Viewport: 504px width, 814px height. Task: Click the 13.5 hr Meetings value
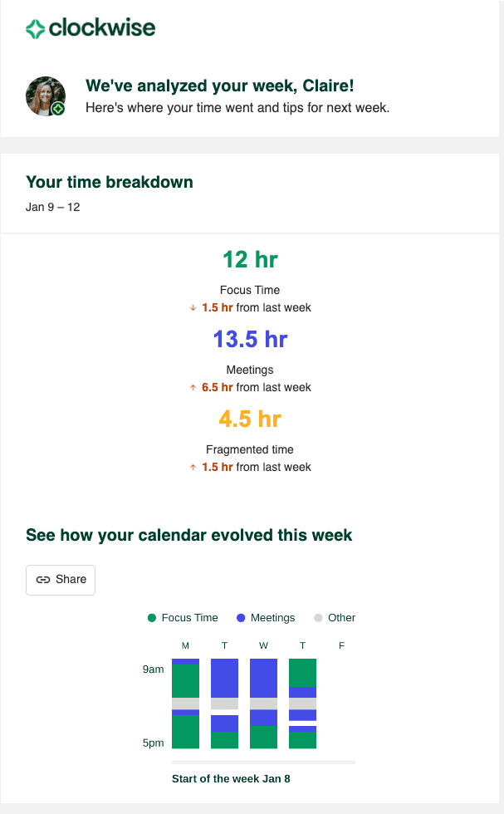coord(250,340)
